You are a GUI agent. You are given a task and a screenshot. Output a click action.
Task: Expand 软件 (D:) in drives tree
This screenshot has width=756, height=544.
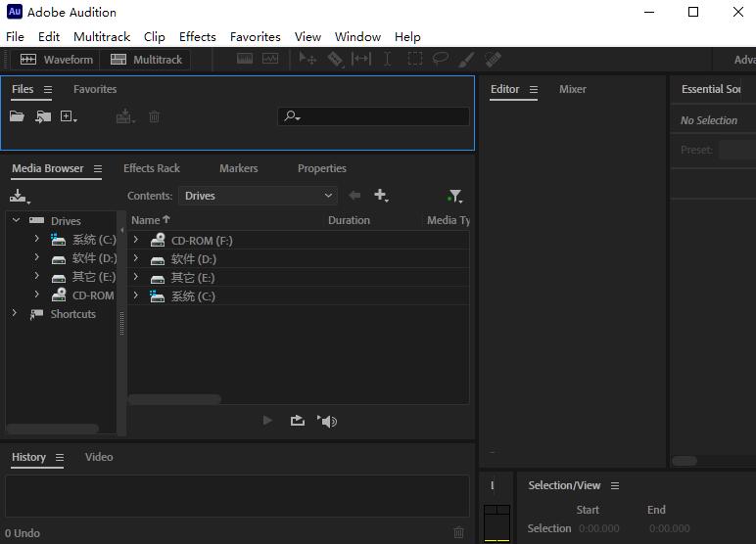36,257
